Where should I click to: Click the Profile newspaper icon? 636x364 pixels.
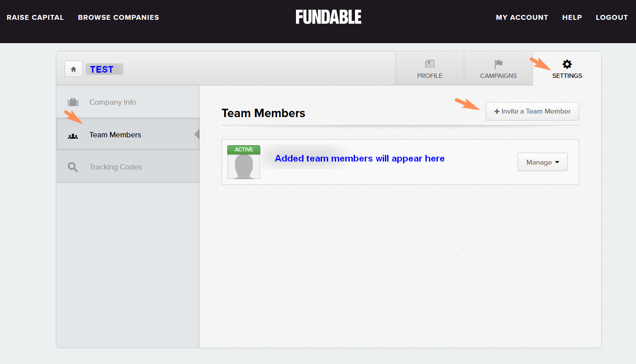point(430,64)
